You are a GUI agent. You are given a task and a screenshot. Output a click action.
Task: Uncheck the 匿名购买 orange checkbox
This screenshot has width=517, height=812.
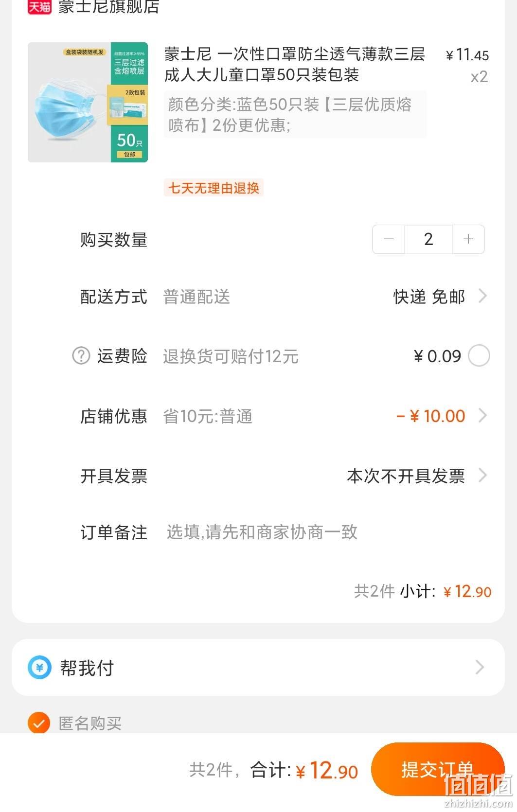(x=39, y=723)
